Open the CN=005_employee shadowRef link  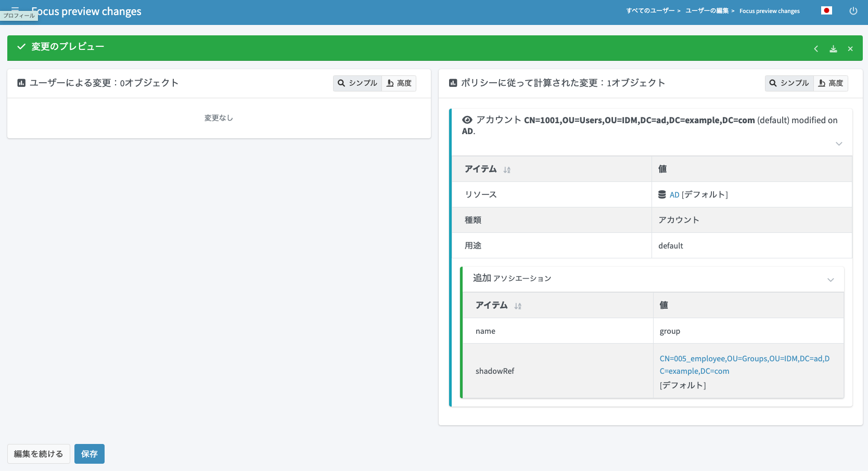(745, 365)
